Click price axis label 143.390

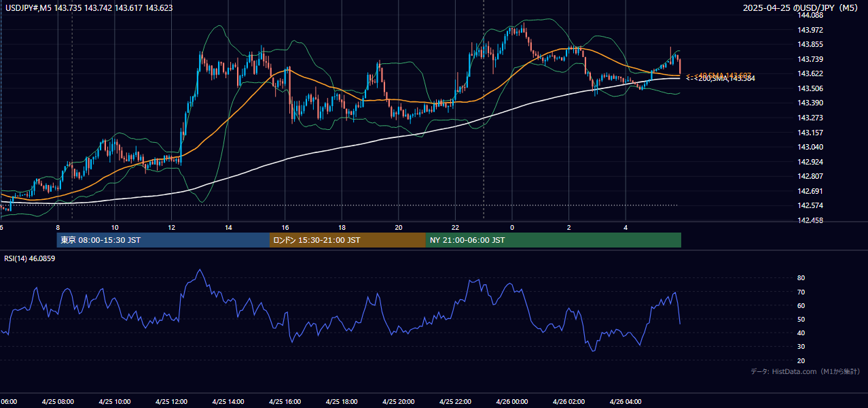pyautogui.click(x=811, y=103)
